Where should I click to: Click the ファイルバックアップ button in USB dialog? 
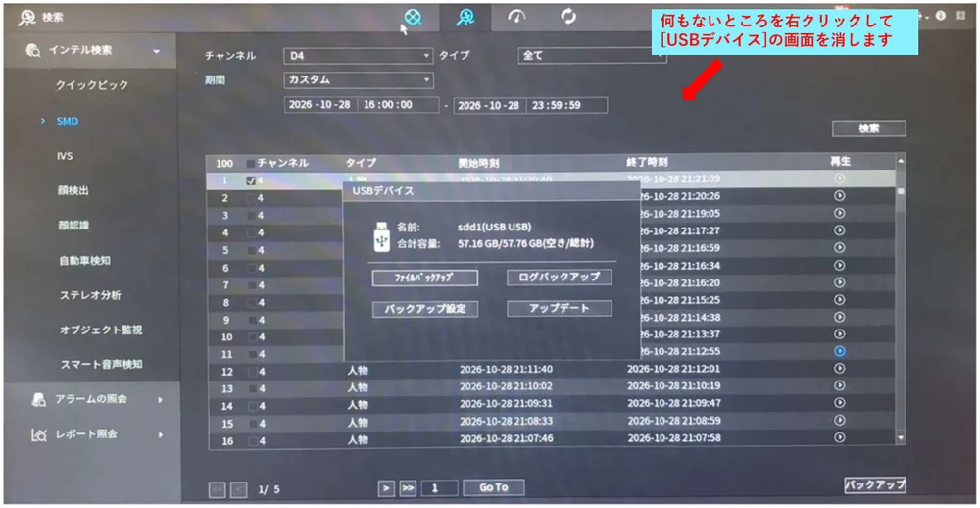click(x=425, y=278)
